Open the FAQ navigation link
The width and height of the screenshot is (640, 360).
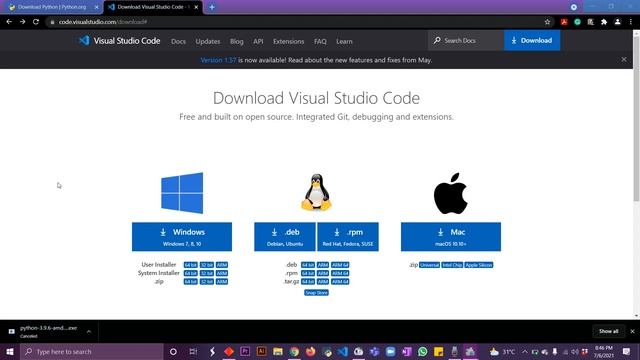pos(320,41)
